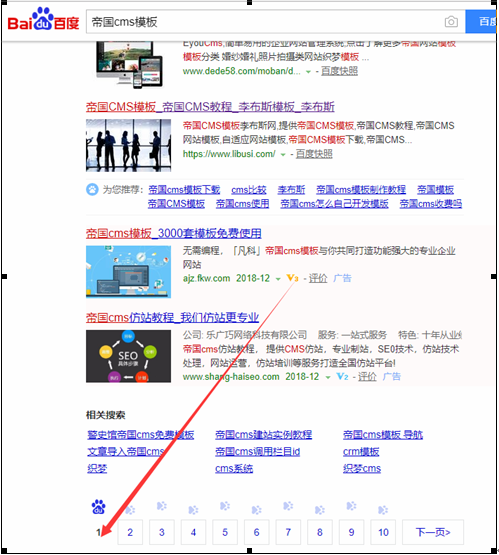Image resolution: width=499 pixels, height=555 pixels.
Task: Expand dropdown arrow next to libusi.com URL
Action: tap(283, 155)
